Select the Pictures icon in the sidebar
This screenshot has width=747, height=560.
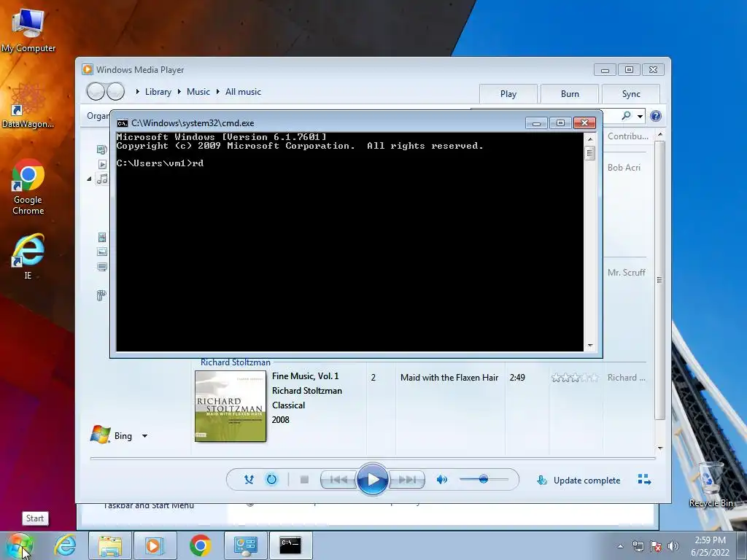[102, 252]
